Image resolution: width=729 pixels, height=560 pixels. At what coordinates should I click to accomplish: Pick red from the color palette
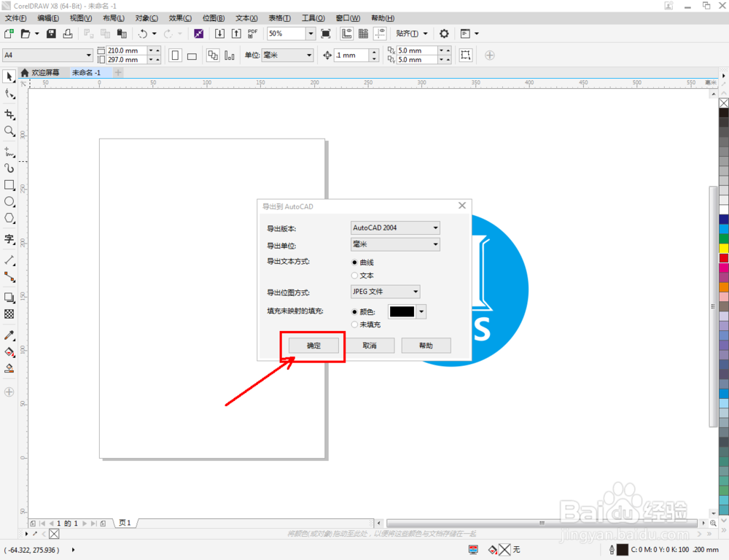click(x=724, y=258)
